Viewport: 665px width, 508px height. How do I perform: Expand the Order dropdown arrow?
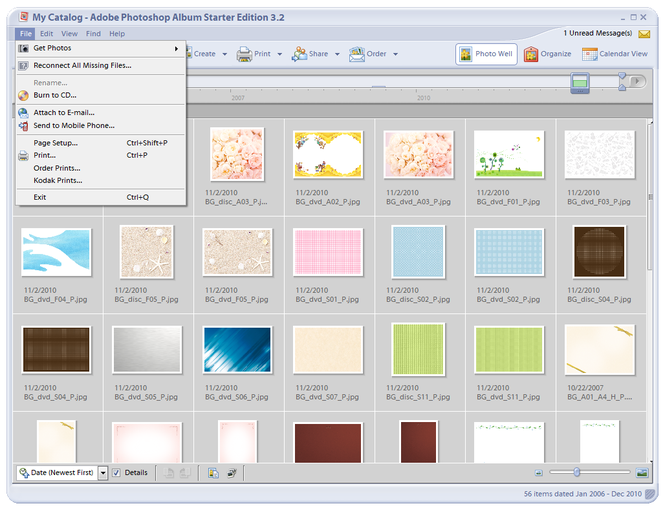[395, 54]
